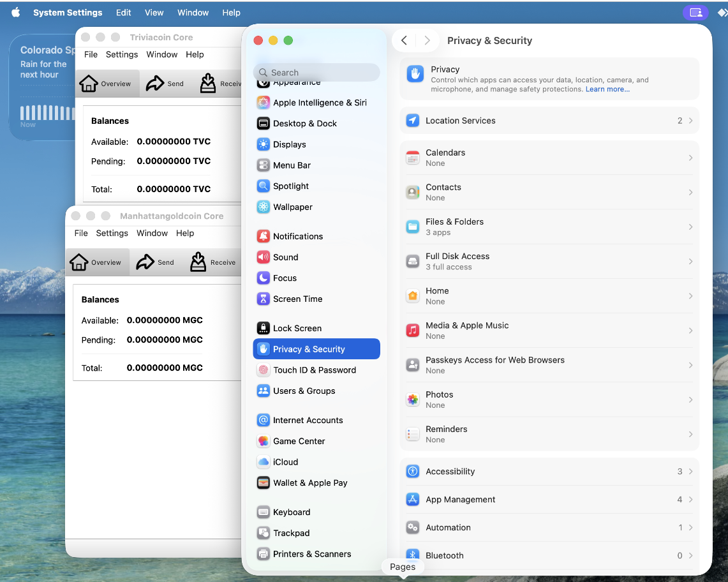Open Passkeys Access for Web Browsers
Screen dimensions: 728x582
pyautogui.click(x=549, y=365)
